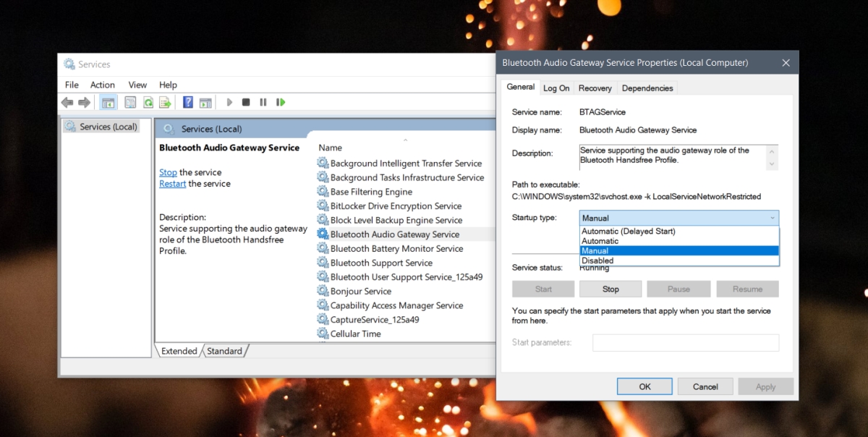Click the Export List toolbar icon
The height and width of the screenshot is (437, 868).
coord(165,103)
